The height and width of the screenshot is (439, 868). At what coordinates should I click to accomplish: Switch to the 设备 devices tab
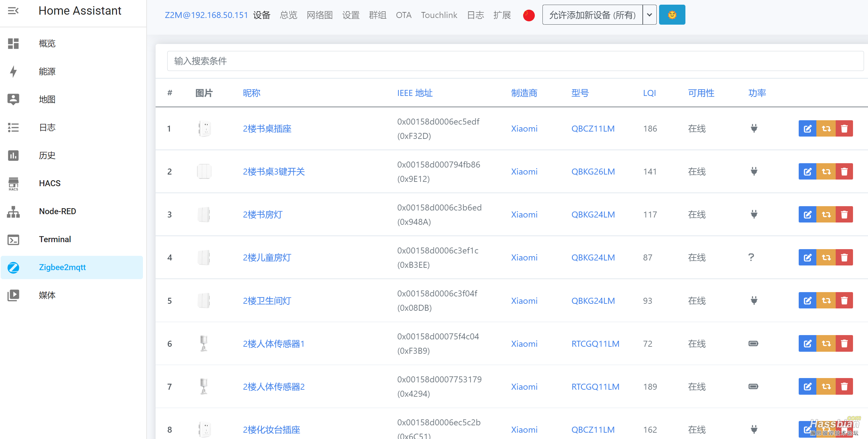pos(262,15)
